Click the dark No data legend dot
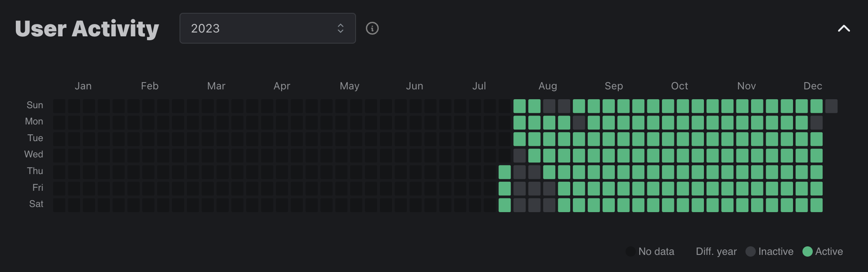Image resolution: width=868 pixels, height=272 pixels. [x=630, y=251]
